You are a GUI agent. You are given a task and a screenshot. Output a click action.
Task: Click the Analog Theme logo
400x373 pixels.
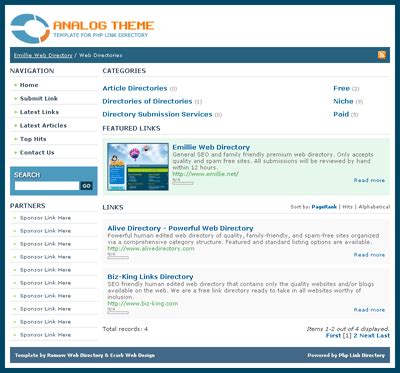[82, 28]
